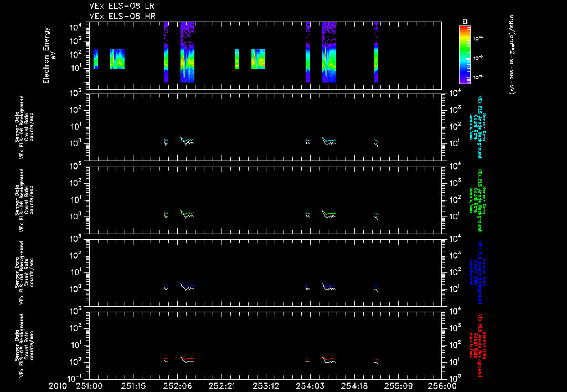Select the green 'Anode Background Count Rate' label

478,200
